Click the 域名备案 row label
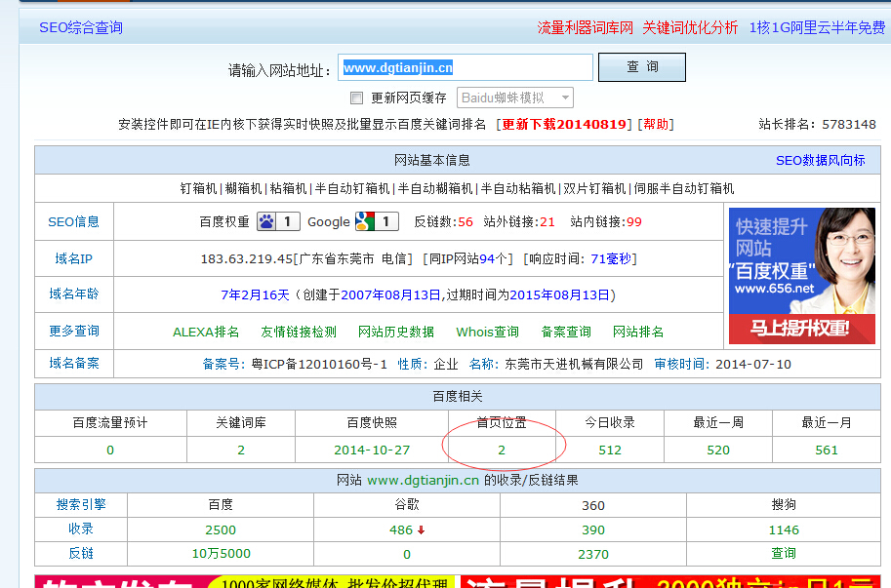 [x=74, y=364]
